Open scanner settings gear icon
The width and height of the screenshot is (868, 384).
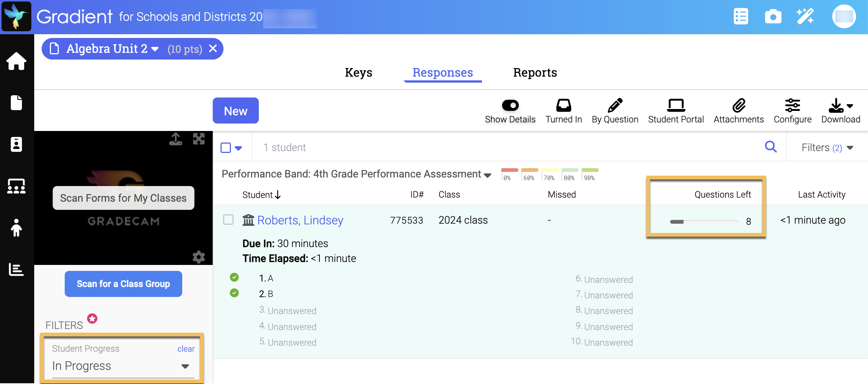click(x=199, y=257)
